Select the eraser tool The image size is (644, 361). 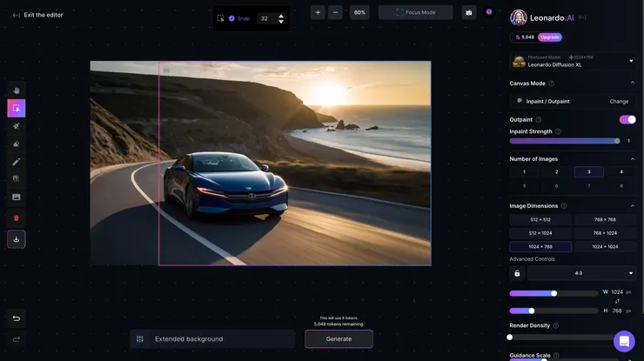coord(16,144)
